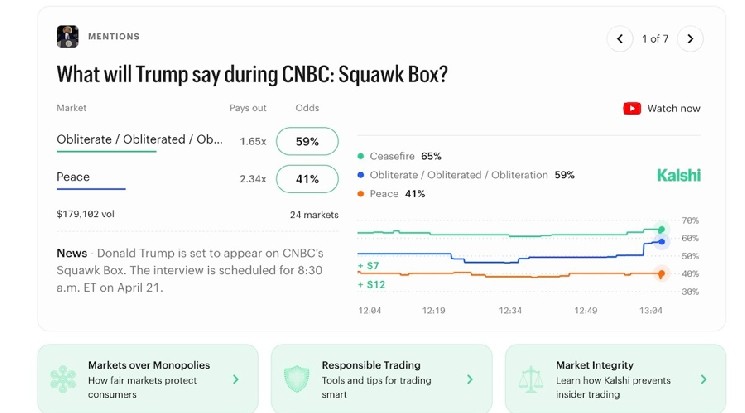Click the scales icon for Market Integrity

530,379
